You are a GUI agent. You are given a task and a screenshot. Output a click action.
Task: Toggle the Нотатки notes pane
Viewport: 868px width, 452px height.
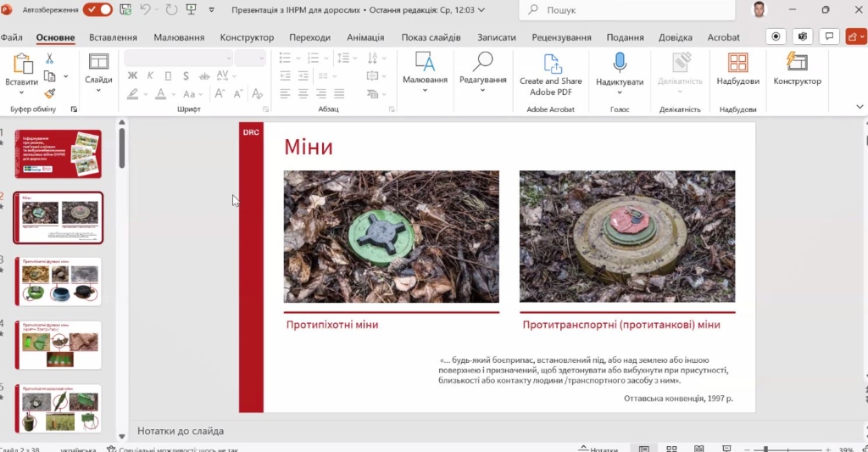[x=598, y=449]
